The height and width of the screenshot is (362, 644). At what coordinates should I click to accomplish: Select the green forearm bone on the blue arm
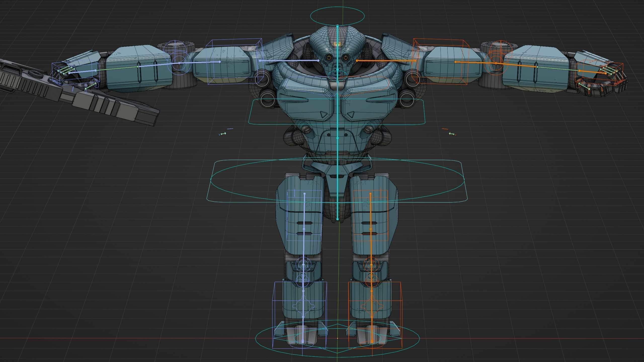pyautogui.click(x=117, y=68)
